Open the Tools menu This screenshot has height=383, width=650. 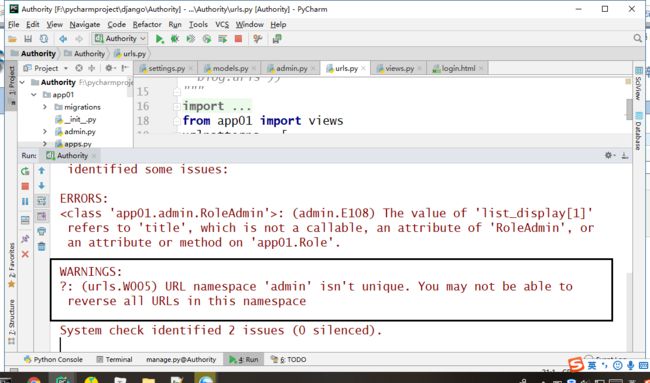coord(198,24)
